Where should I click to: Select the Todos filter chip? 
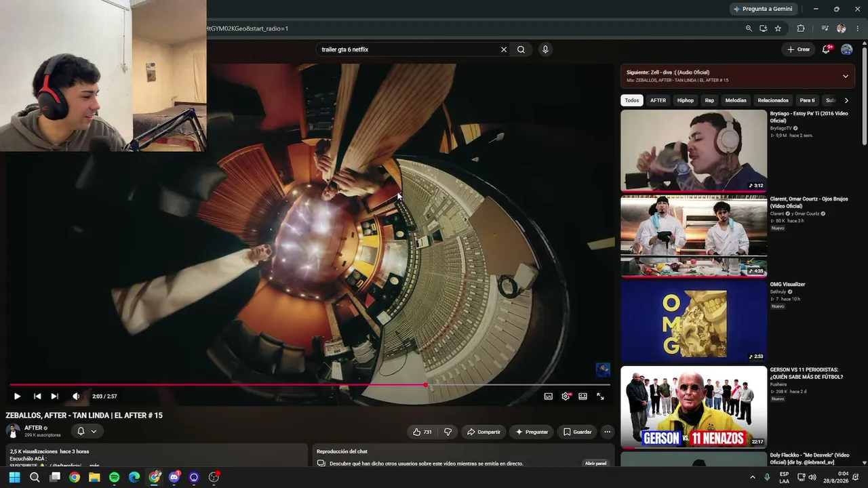pos(632,100)
